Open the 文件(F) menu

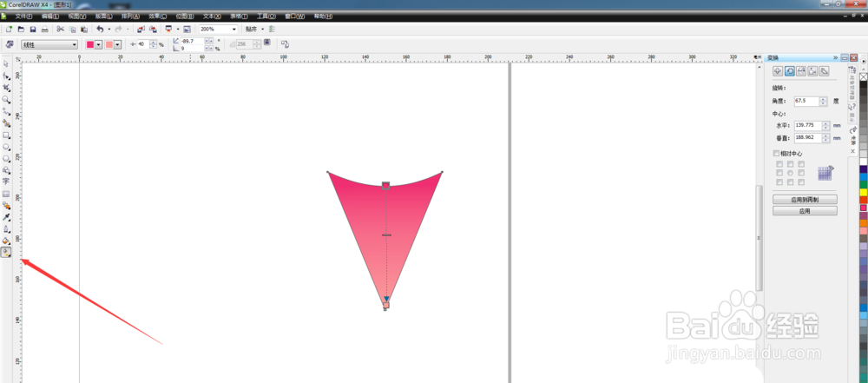pyautogui.click(x=23, y=17)
